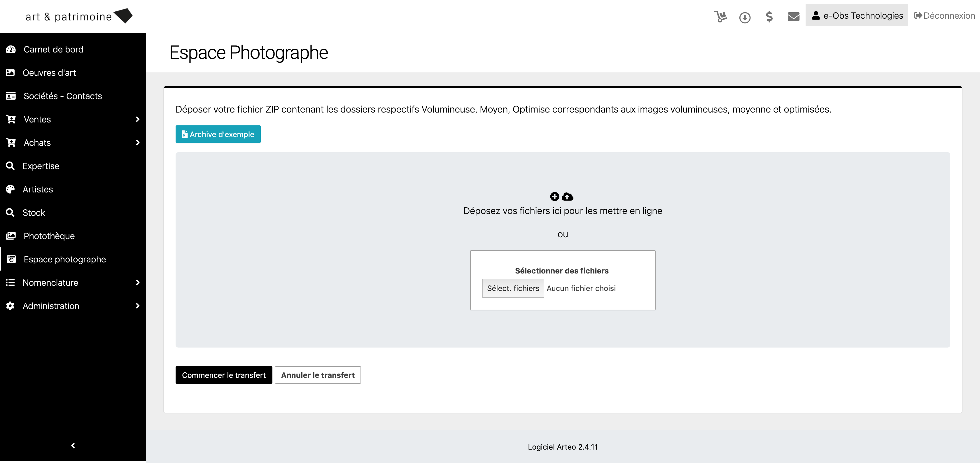Open the Stock menu item

coord(73,213)
